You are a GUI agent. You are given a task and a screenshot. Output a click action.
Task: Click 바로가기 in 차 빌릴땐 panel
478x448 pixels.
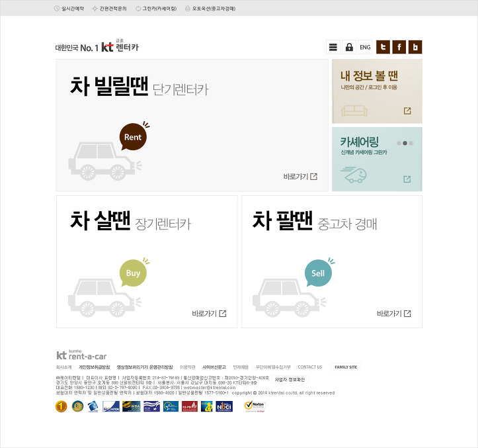300,177
